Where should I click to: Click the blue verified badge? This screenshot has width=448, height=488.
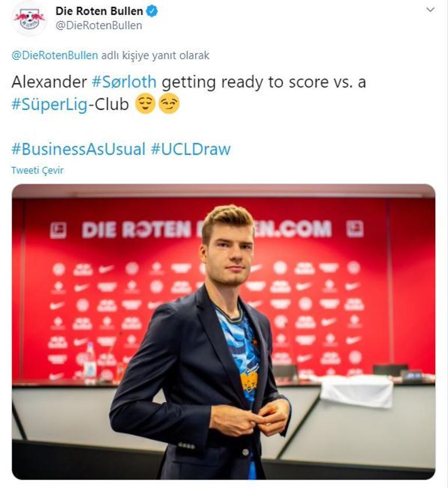[x=152, y=11]
